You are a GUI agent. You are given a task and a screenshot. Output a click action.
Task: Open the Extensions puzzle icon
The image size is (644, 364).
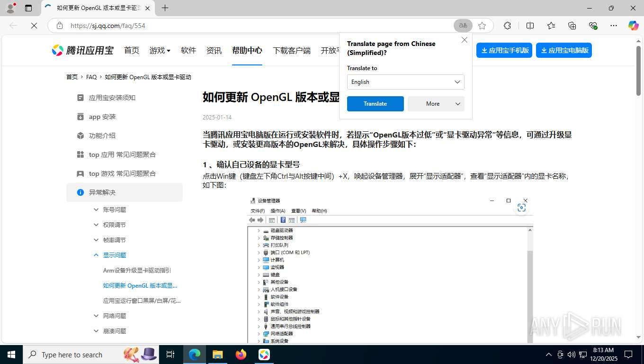pyautogui.click(x=507, y=26)
